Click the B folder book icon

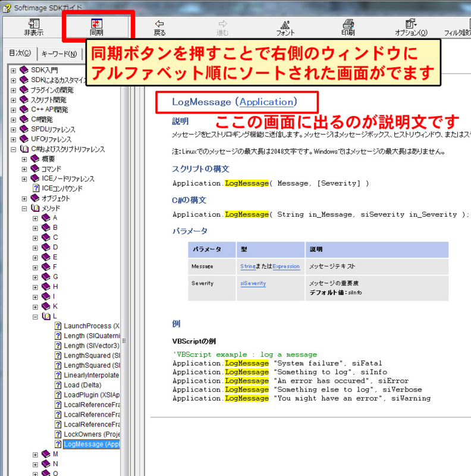click(46, 228)
